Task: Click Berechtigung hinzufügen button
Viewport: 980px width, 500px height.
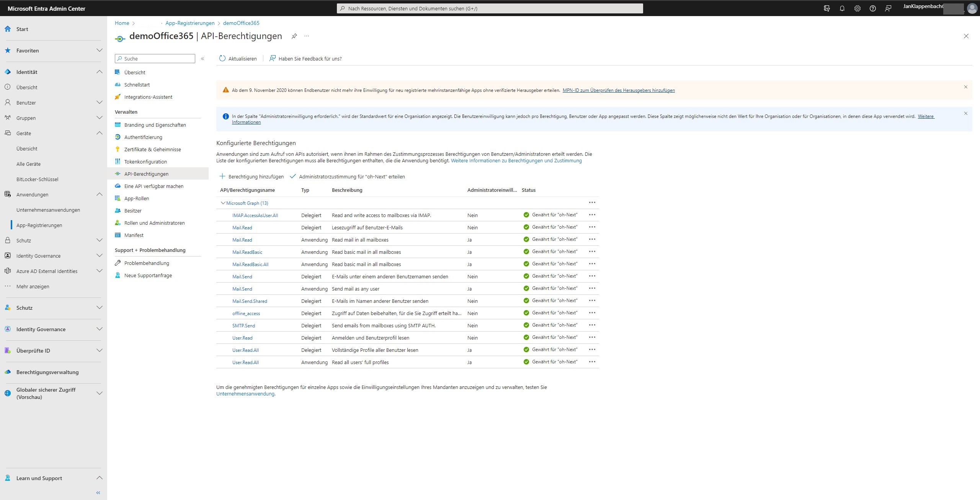Action: [252, 176]
